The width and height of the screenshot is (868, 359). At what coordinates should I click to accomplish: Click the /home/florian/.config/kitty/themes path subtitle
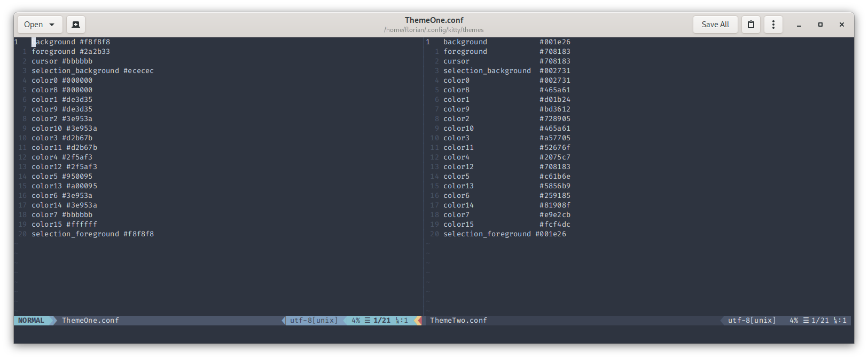(434, 30)
